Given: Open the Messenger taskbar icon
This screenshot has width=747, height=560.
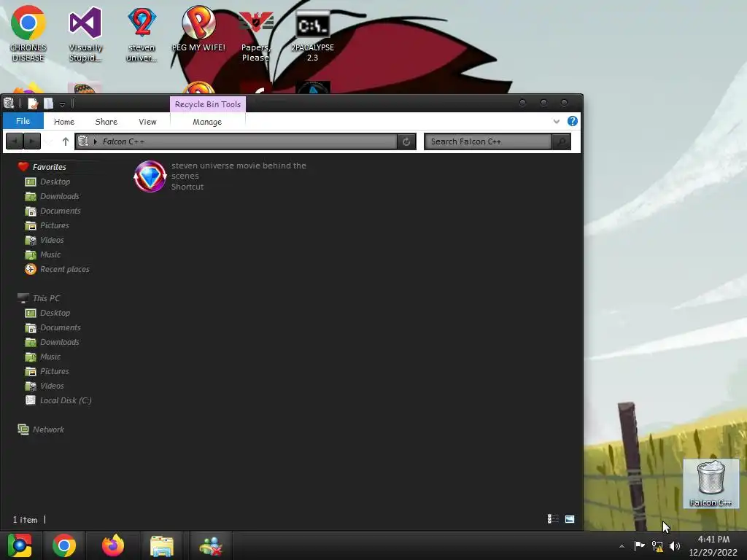Looking at the screenshot, I should click(x=211, y=545).
